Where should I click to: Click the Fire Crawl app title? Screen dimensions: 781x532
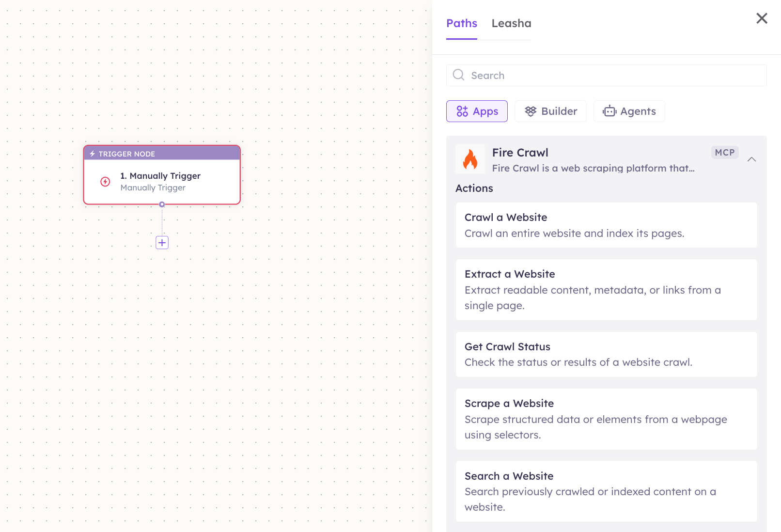point(520,153)
